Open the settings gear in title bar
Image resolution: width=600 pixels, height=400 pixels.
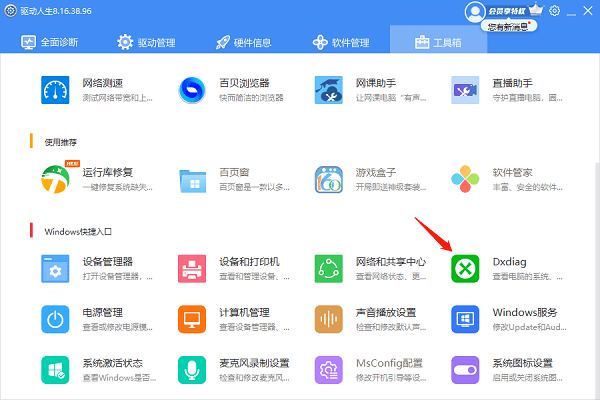tap(554, 11)
